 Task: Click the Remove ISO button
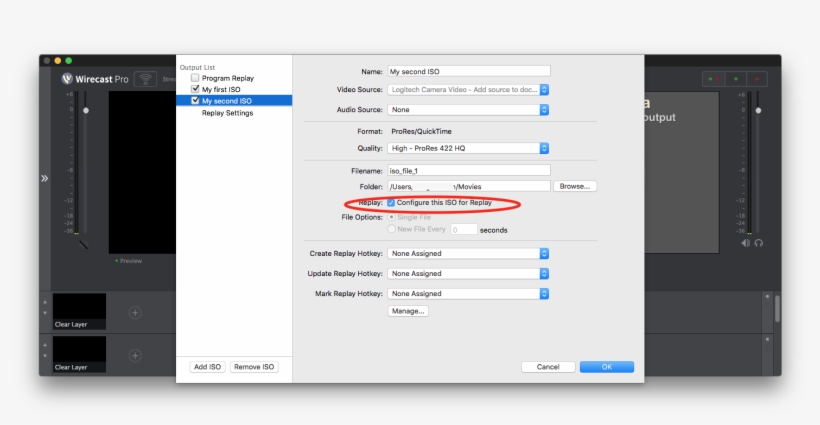click(254, 367)
